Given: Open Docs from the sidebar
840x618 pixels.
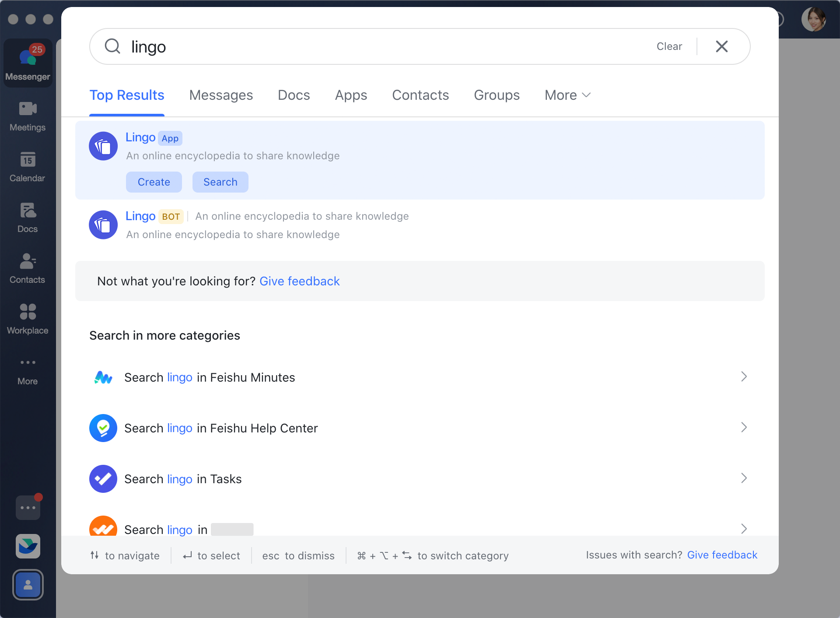Looking at the screenshot, I should click(28, 217).
